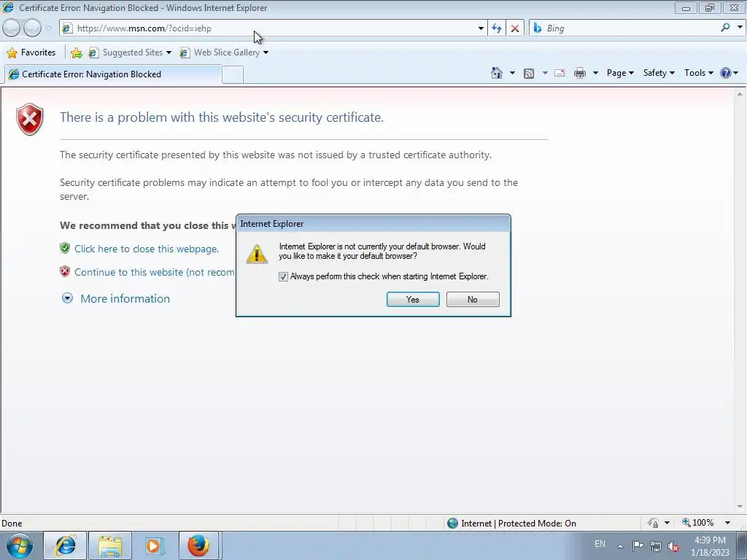Click the Home icon in command bar

pyautogui.click(x=497, y=73)
